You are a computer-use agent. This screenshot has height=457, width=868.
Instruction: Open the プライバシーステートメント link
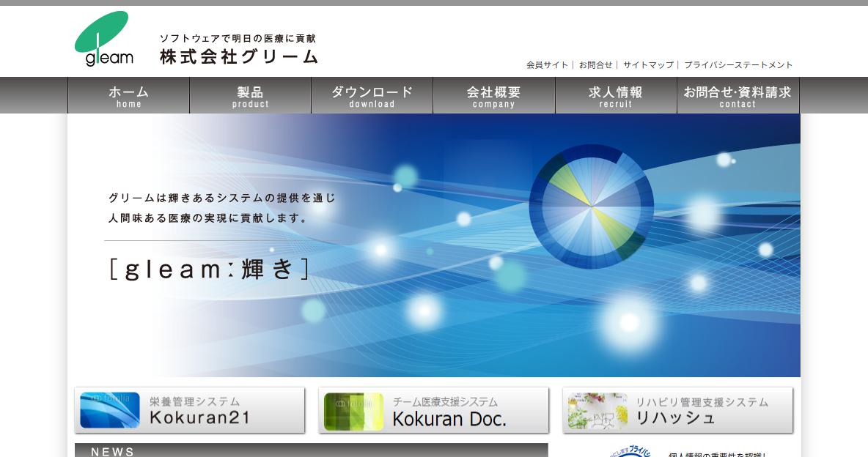(x=738, y=64)
